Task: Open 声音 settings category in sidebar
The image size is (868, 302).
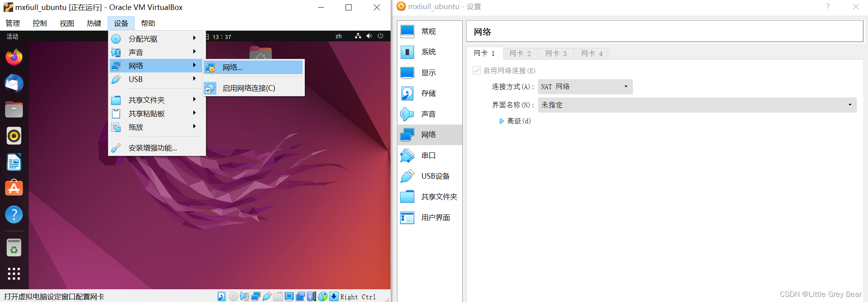Action: [430, 114]
